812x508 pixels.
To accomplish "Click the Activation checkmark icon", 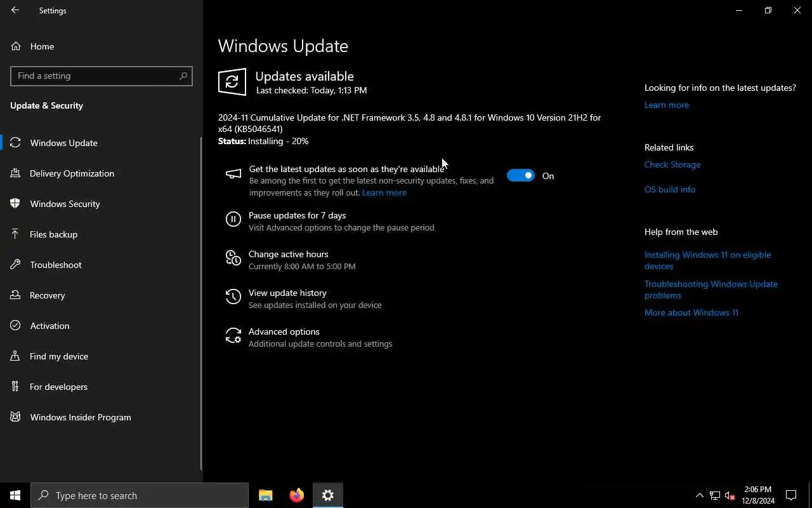I will point(16,326).
